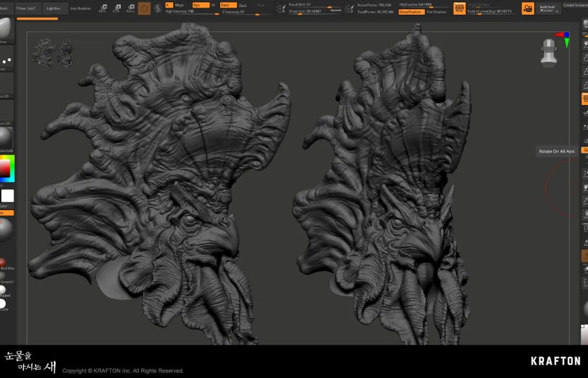The image size is (588, 378).
Task: Select the Scale transform icon
Action: [x=117, y=8]
